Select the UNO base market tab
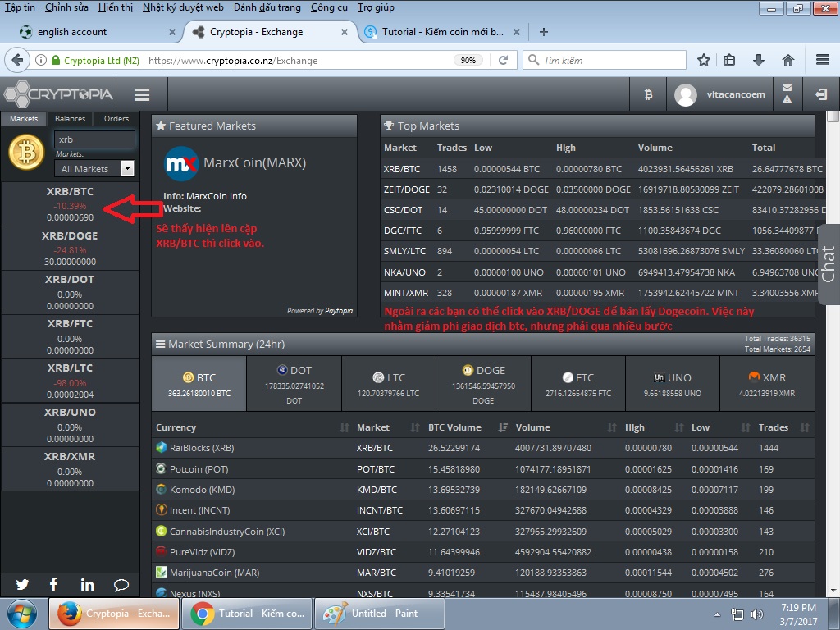This screenshot has height=630, width=840. click(x=673, y=384)
